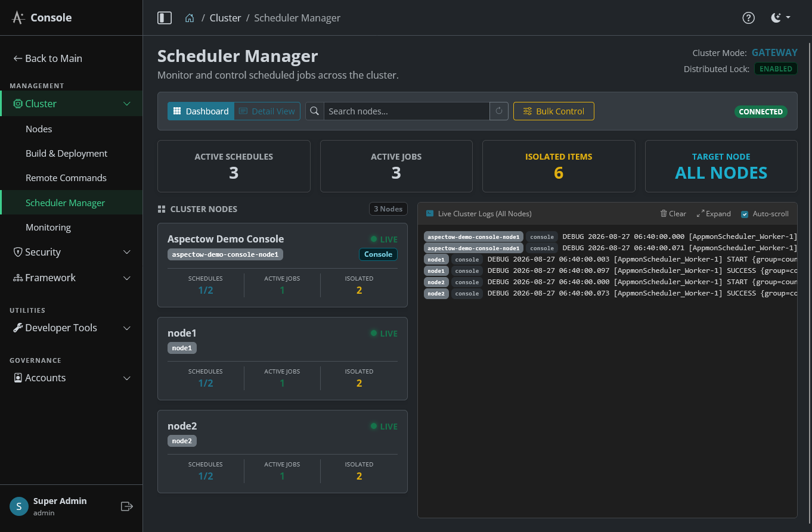Click the GATEWAY cluster mode text
Screen dimensions: 812x532
coord(774,52)
